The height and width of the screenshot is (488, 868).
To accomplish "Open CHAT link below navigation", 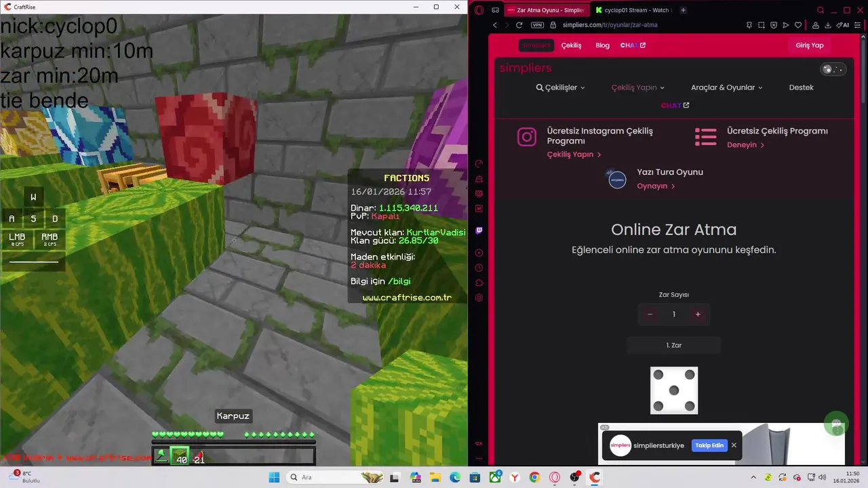I will pyautogui.click(x=675, y=106).
